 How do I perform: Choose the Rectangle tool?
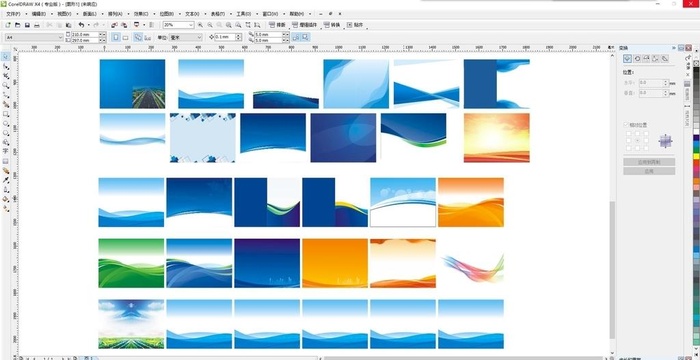pos(6,114)
